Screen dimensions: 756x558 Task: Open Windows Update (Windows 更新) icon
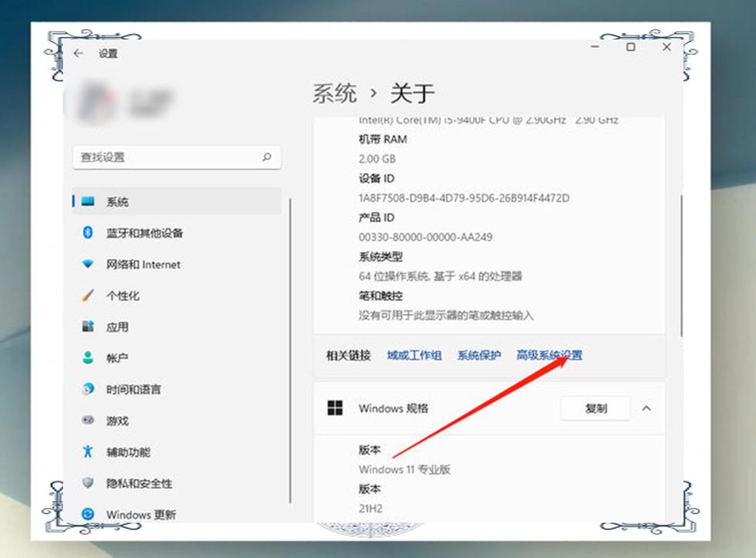click(88, 514)
